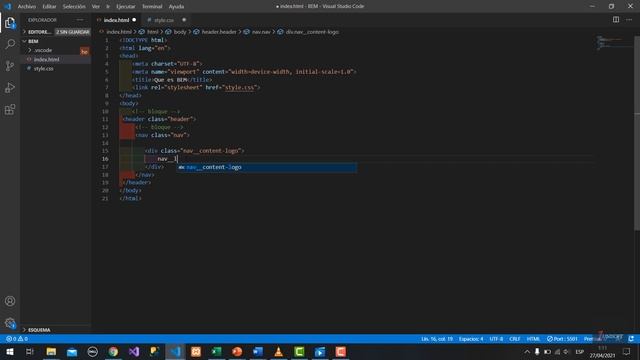The image size is (640, 360).
Task: Open Google Chrome from taskbar
Action: tap(113, 351)
